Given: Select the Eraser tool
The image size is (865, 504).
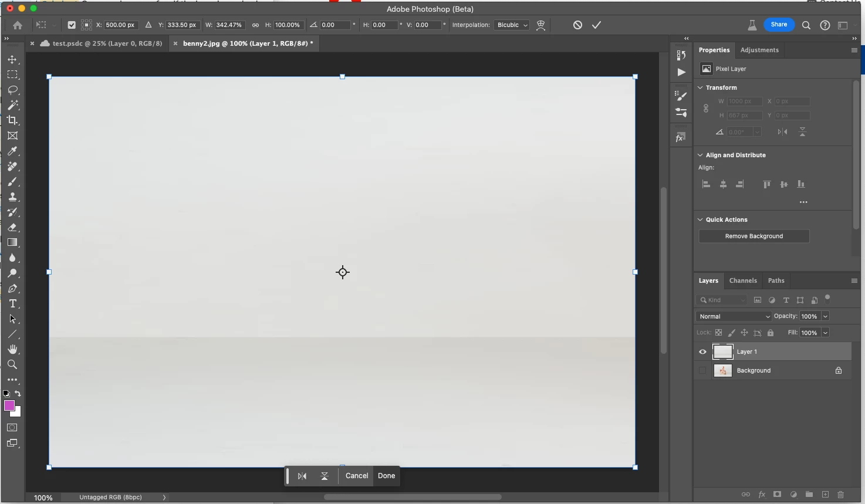Looking at the screenshot, I should coord(12,228).
